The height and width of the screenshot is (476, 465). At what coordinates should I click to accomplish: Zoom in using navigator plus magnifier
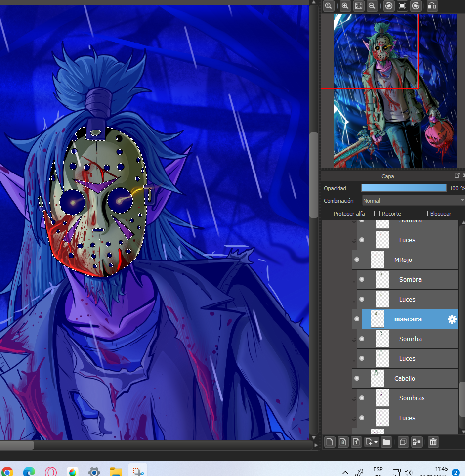point(345,6)
